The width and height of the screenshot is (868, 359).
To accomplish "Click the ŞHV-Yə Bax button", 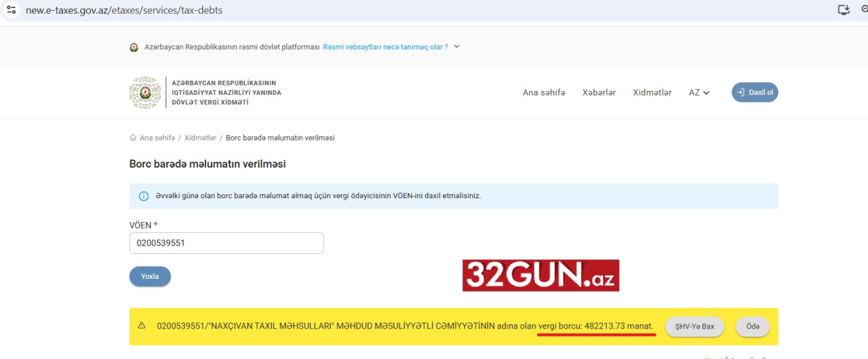I will 694,326.
